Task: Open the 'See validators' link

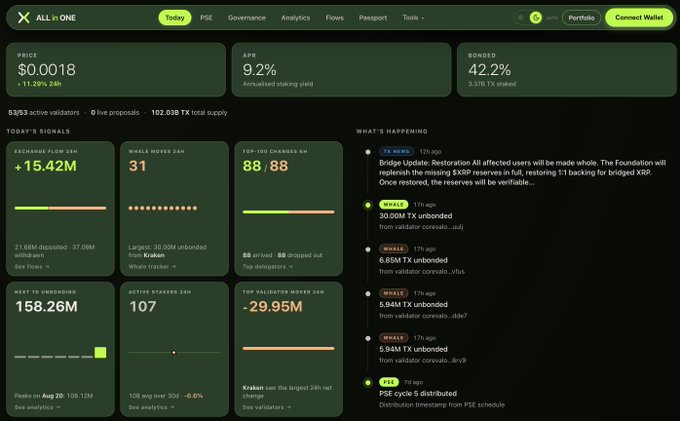Action: [x=266, y=407]
